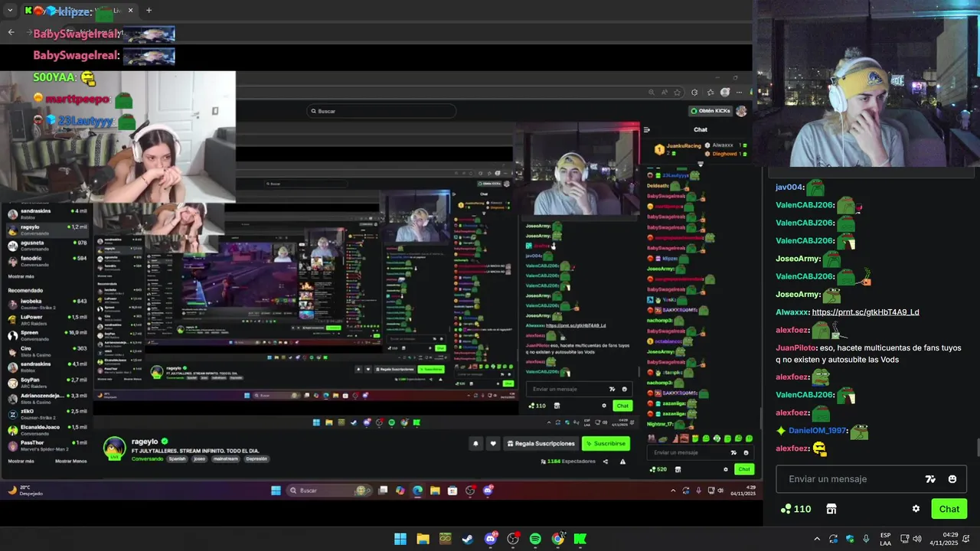Select iwobeka in Recomendado list
The width and height of the screenshot is (980, 551).
[x=47, y=304]
